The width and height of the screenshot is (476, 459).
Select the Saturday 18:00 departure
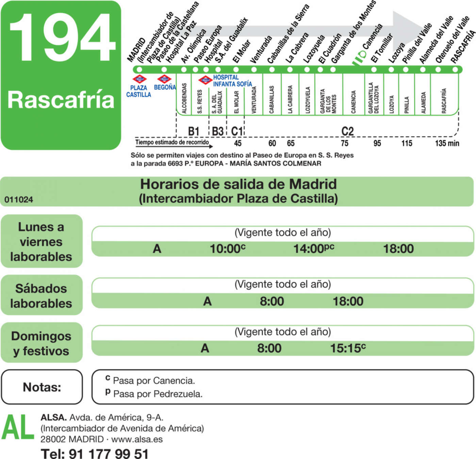tap(348, 301)
